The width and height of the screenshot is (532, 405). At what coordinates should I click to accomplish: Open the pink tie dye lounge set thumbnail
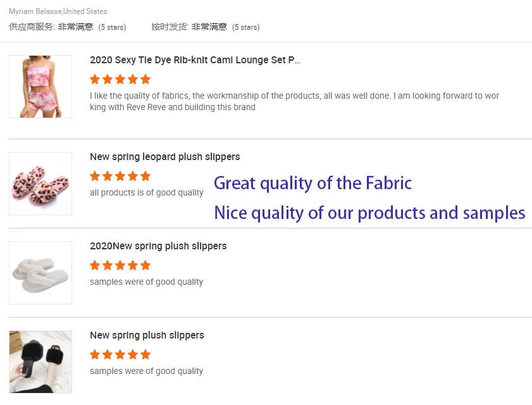coord(40,87)
